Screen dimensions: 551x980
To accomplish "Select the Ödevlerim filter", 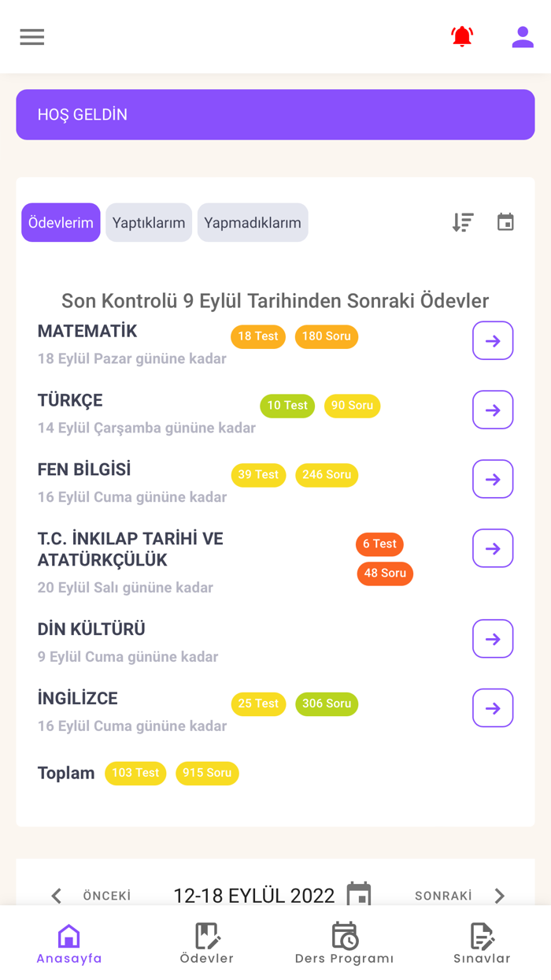I will tap(61, 222).
